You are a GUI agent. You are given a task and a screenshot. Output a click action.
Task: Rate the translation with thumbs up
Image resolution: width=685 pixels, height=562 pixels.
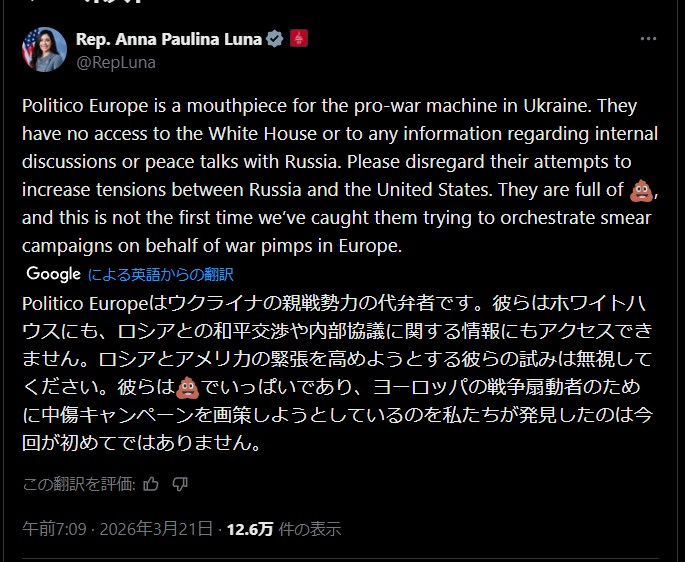(151, 484)
